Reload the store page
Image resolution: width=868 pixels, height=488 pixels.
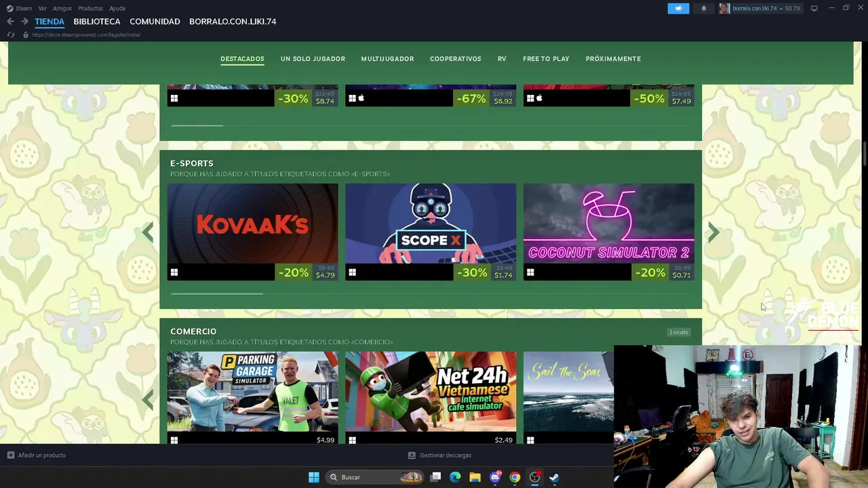11,35
